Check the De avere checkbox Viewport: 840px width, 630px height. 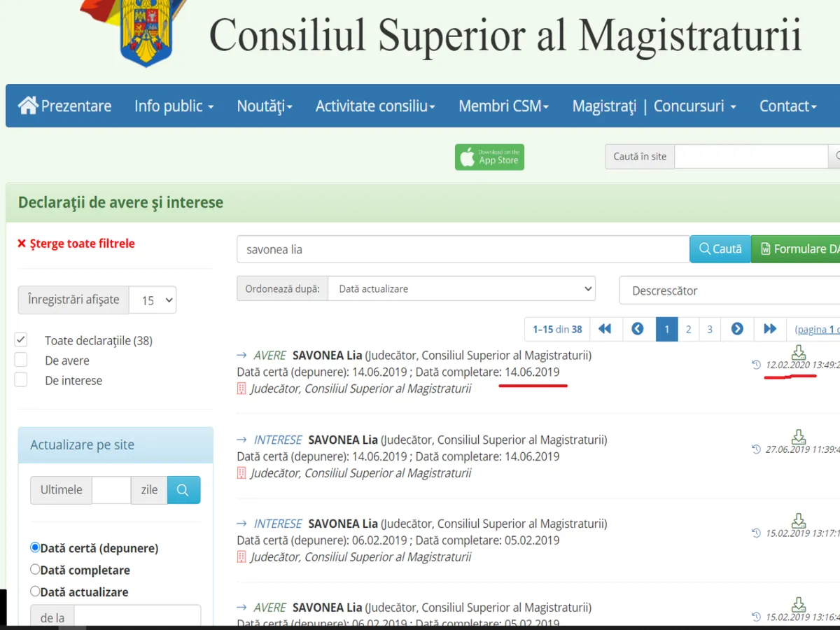point(21,360)
